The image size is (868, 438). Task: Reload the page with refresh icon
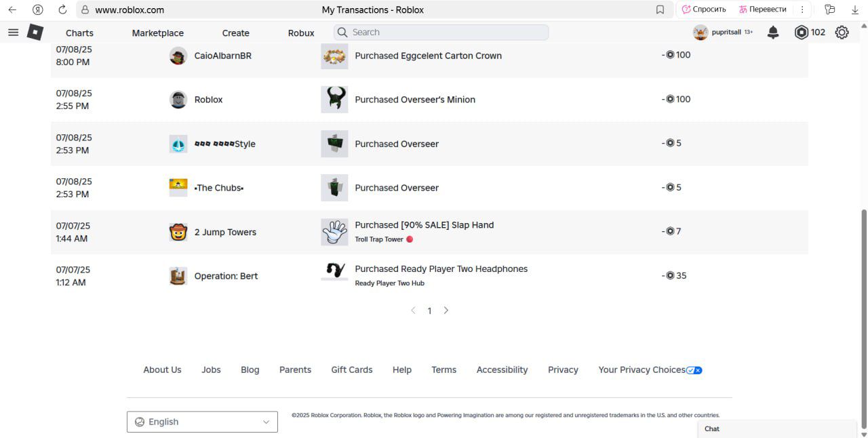62,9
